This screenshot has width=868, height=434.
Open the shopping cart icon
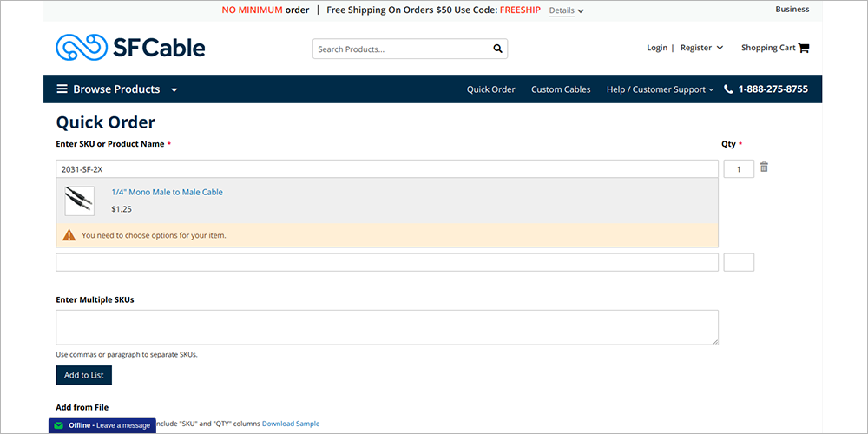804,48
